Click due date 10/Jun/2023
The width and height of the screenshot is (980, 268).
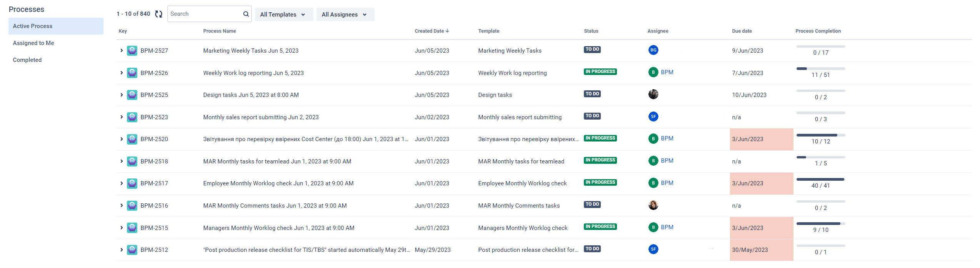[749, 95]
